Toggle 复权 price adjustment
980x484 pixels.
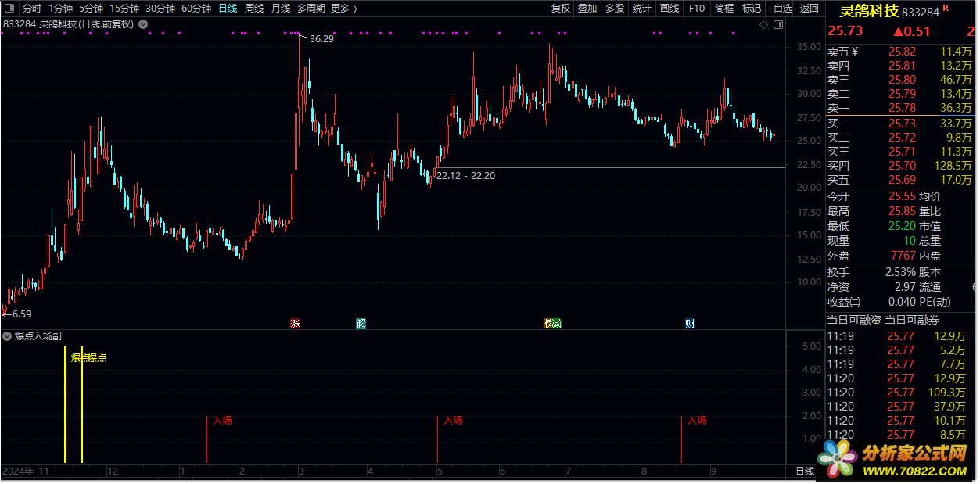pyautogui.click(x=561, y=9)
